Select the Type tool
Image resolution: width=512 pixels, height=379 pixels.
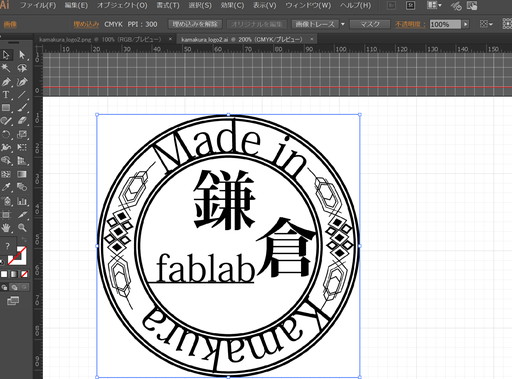pos(6,95)
